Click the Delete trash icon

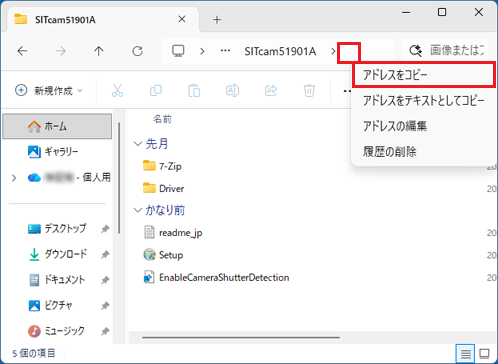tap(309, 90)
